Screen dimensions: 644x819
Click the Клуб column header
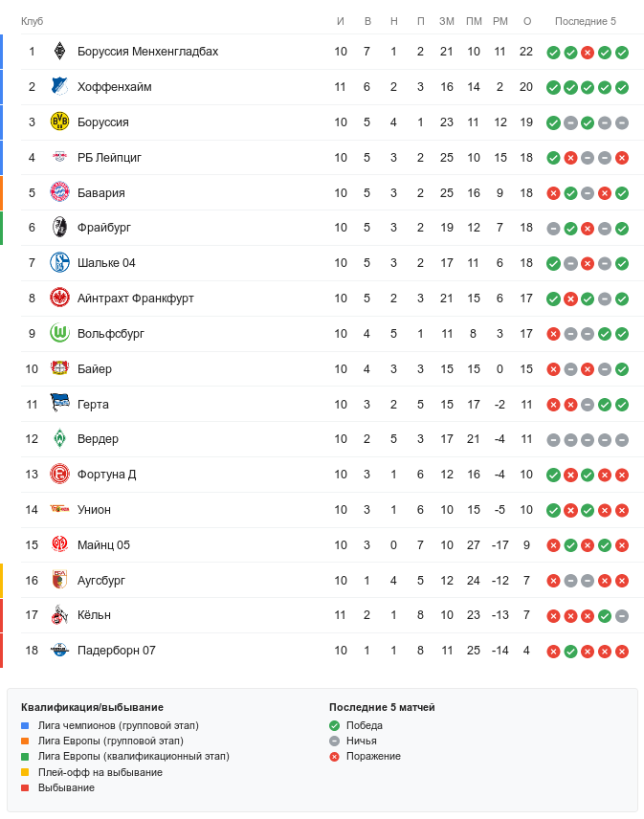[33, 21]
